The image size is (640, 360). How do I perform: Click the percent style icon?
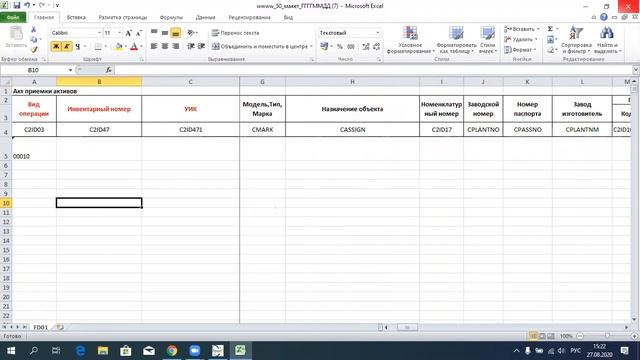[340, 47]
